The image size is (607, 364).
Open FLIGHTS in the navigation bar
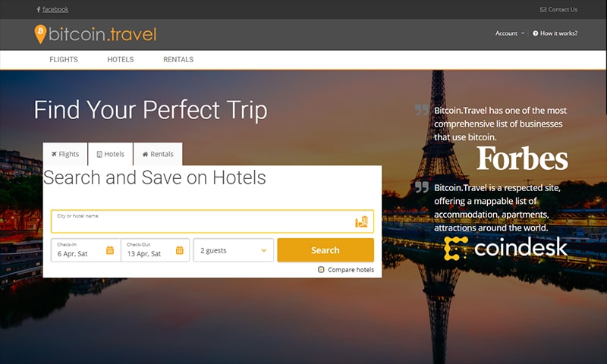coord(64,60)
